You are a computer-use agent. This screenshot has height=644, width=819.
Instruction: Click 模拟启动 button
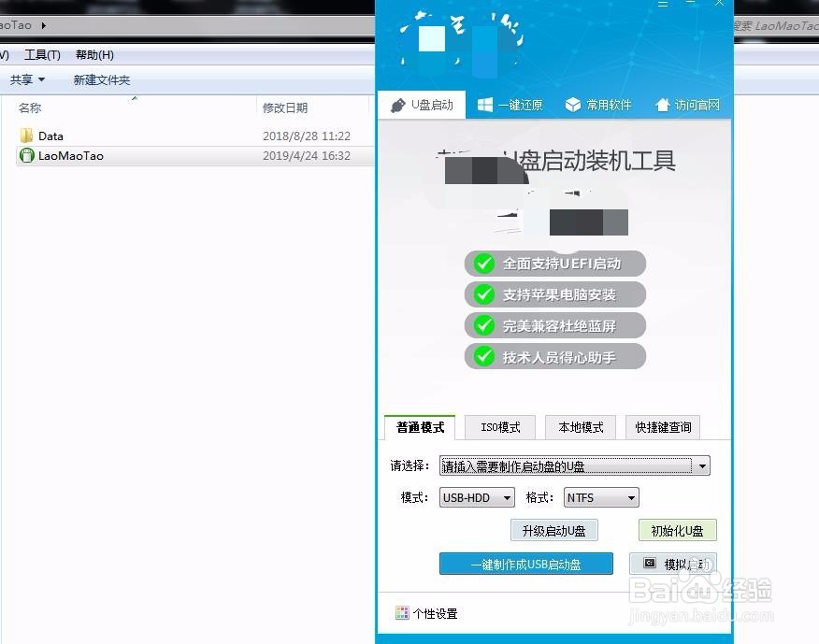(673, 565)
